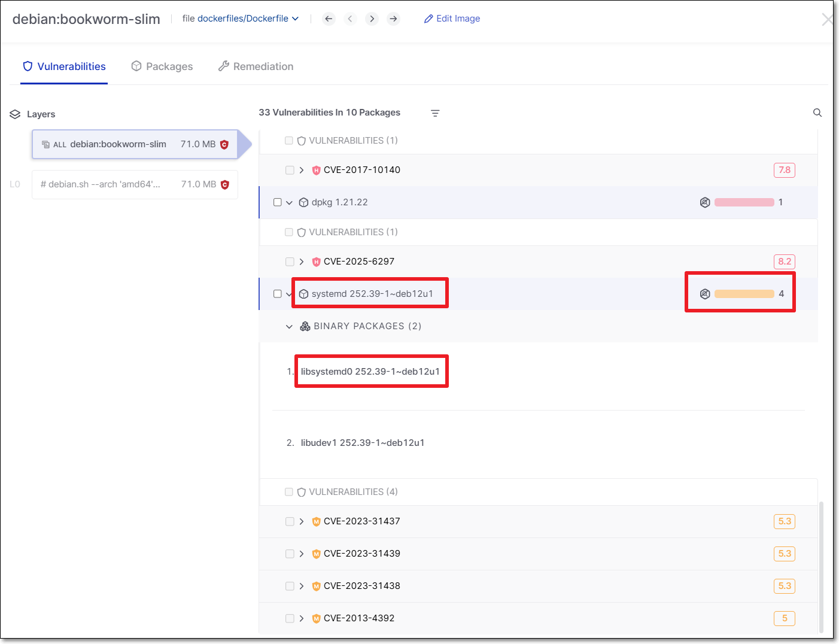This screenshot has width=839, height=644.
Task: Collapse the Binary Packages section
Action: [289, 326]
